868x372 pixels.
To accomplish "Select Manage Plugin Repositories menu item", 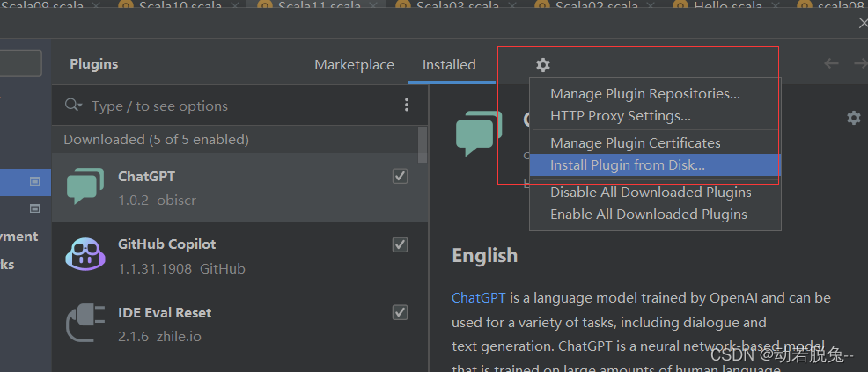I will [656, 94].
